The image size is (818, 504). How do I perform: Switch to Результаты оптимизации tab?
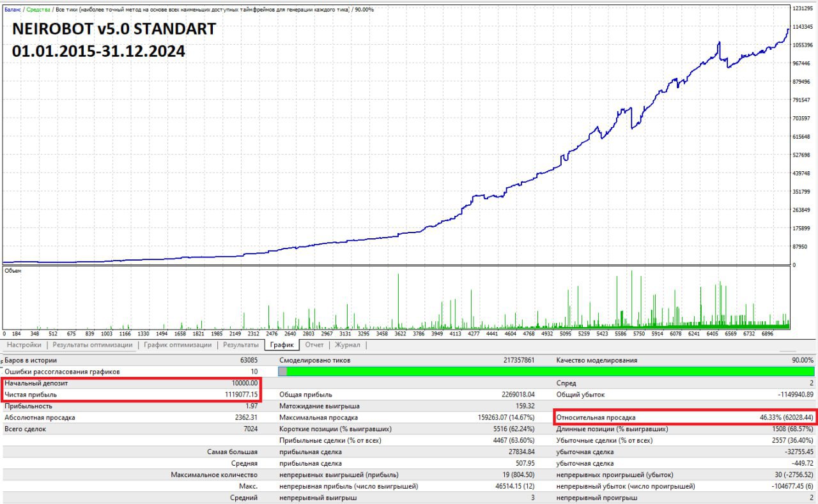point(93,345)
